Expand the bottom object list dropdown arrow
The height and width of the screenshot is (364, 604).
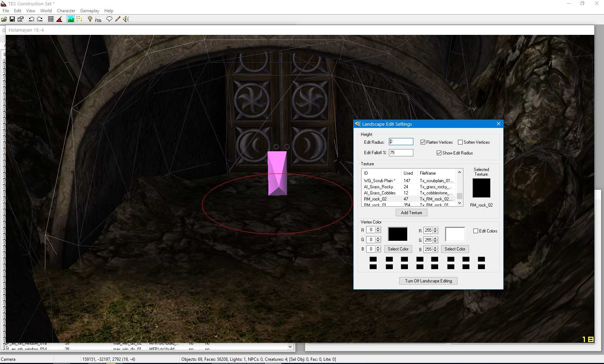[x=290, y=347]
